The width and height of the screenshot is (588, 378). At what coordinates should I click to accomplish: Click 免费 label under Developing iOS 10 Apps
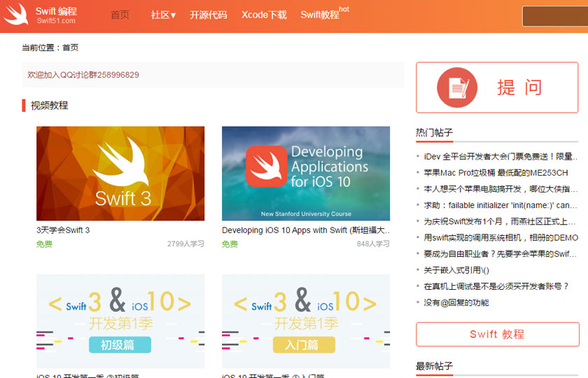click(x=230, y=244)
